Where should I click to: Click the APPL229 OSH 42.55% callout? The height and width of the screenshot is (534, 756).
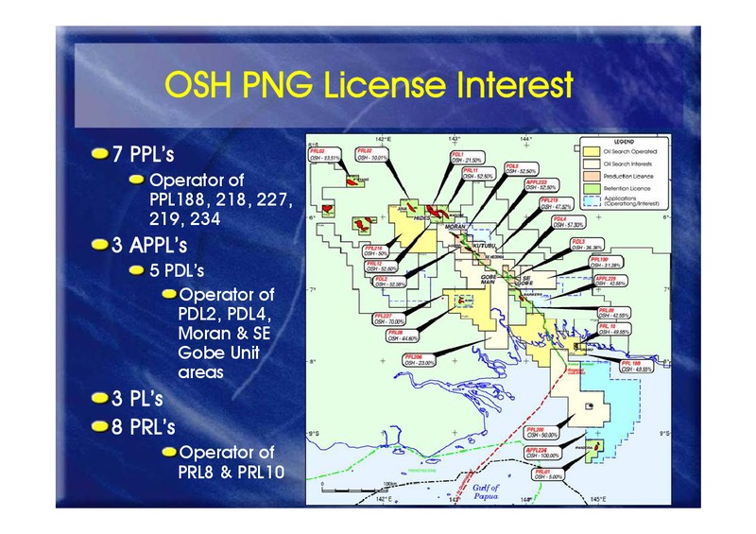point(610,281)
